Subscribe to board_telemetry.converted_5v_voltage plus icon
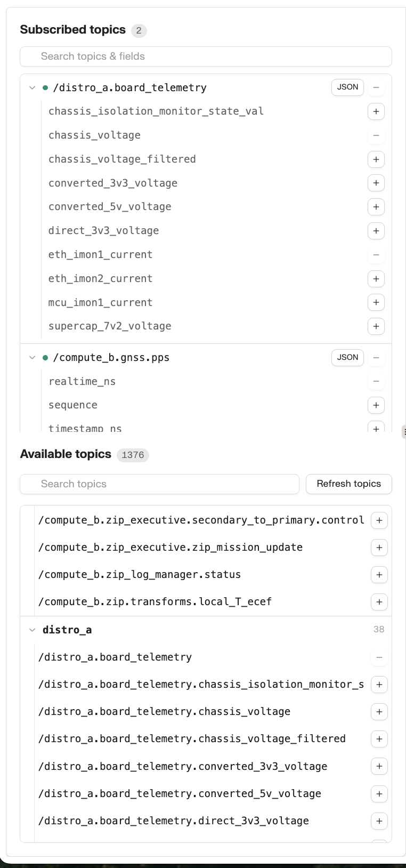This screenshot has height=868, width=406. 379,793
